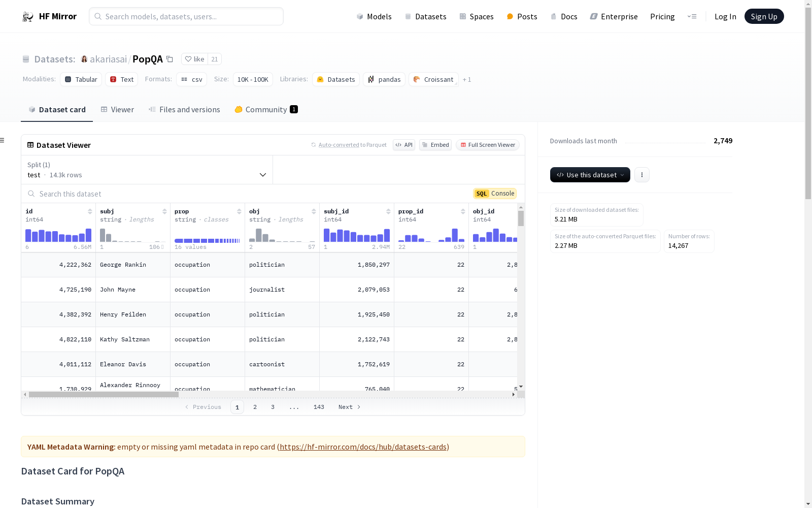Sort the prop_id column
Image resolution: width=812 pixels, height=508 pixels.
tap(463, 211)
